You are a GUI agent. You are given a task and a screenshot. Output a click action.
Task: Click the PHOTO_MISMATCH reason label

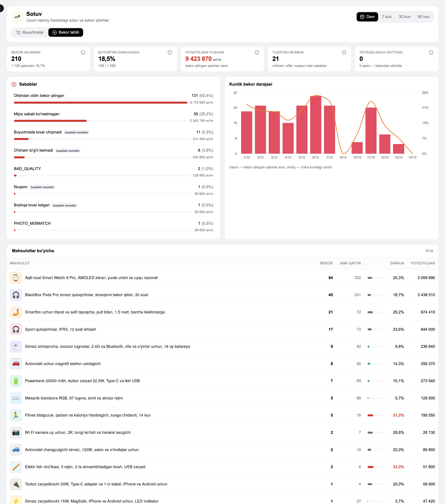point(32,223)
